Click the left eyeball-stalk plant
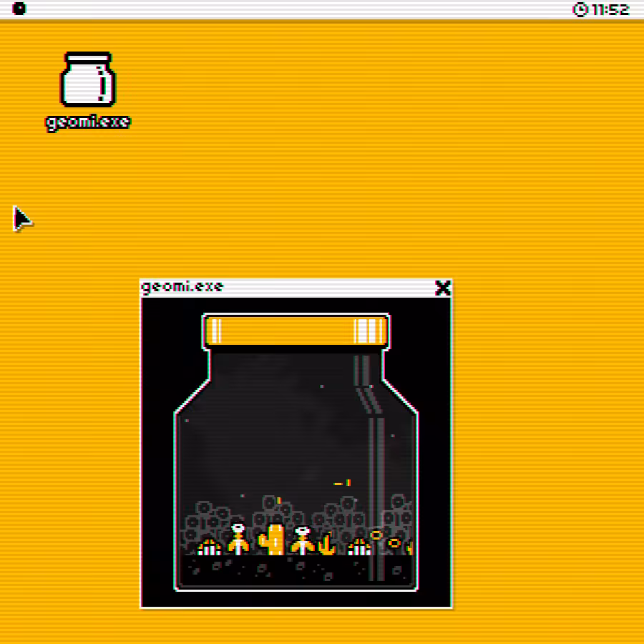This screenshot has width=644, height=644. 238,539
